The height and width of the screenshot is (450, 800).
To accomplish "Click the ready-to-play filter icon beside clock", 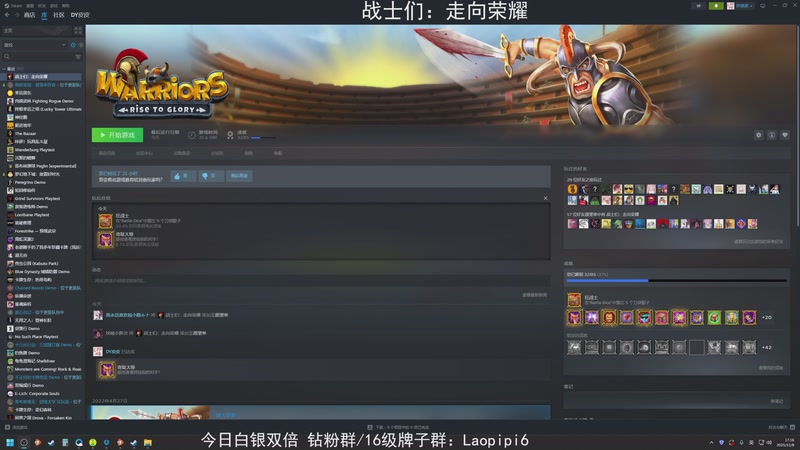I will (x=81, y=45).
